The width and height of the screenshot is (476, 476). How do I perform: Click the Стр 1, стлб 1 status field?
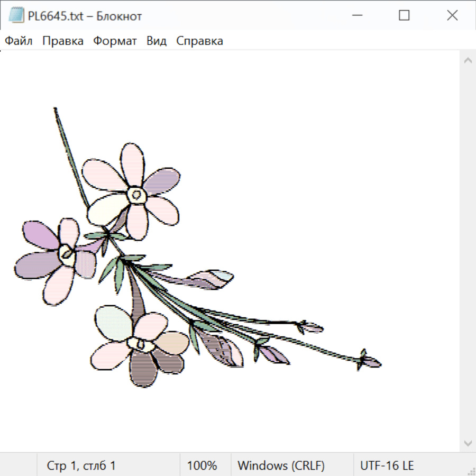tap(81, 466)
